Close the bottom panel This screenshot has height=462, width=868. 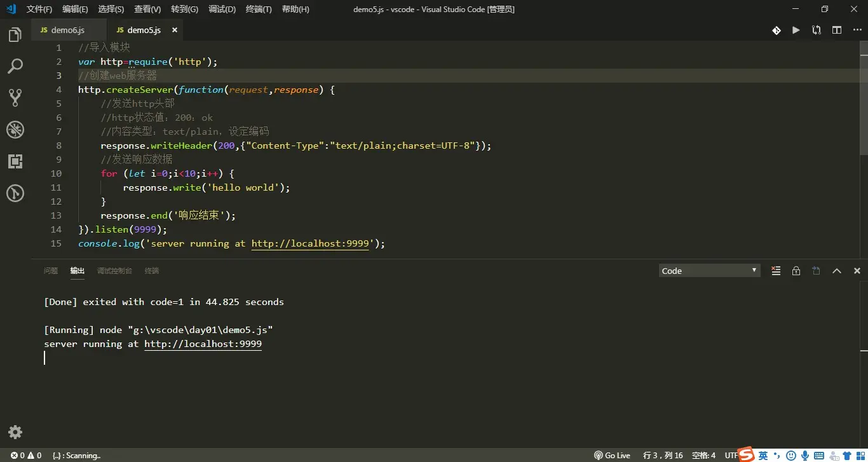(x=857, y=271)
